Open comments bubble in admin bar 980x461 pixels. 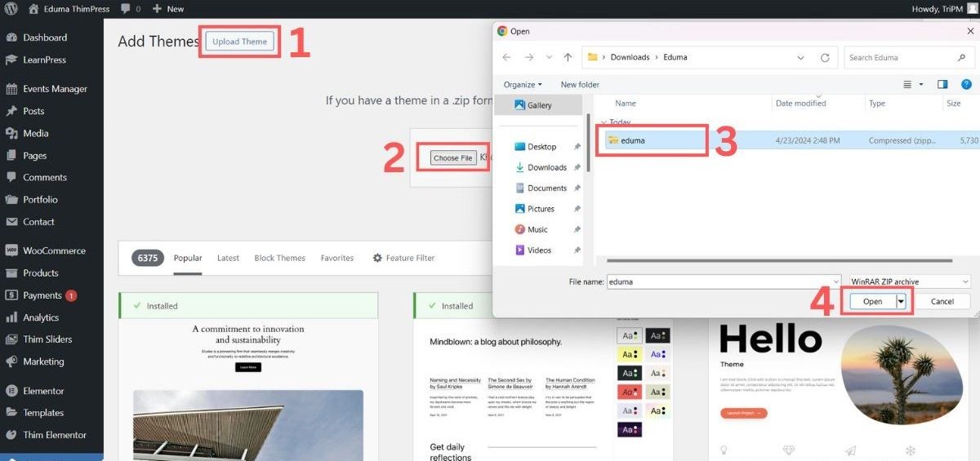(131, 8)
